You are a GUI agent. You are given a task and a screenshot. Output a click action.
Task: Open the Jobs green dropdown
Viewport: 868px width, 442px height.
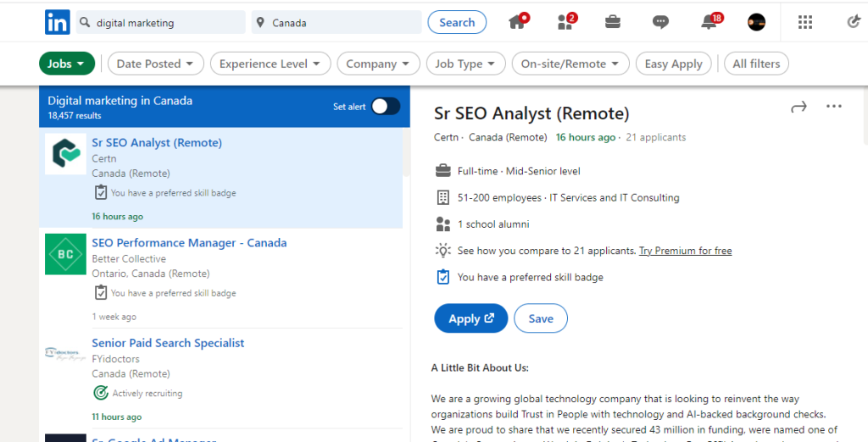point(67,64)
